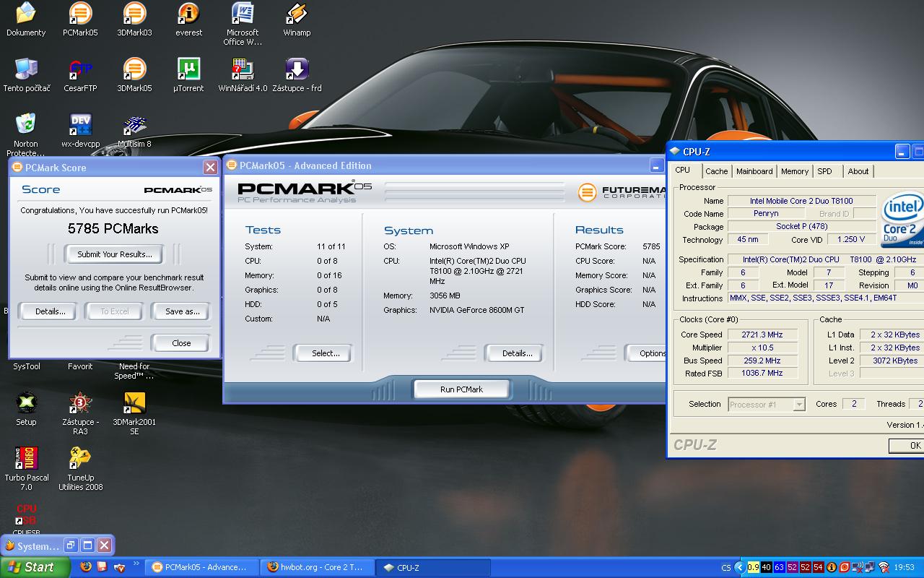Restore the minimized System window
This screenshot has width=924, height=578.
click(x=71, y=545)
